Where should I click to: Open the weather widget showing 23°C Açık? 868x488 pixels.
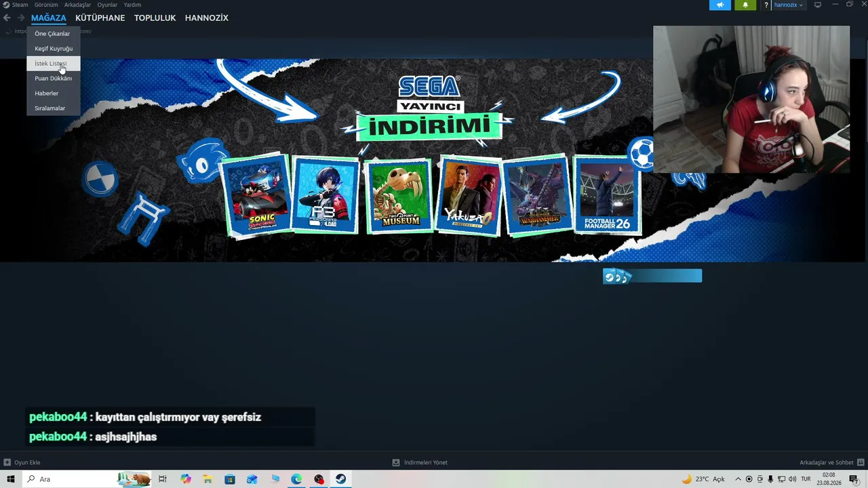click(703, 479)
